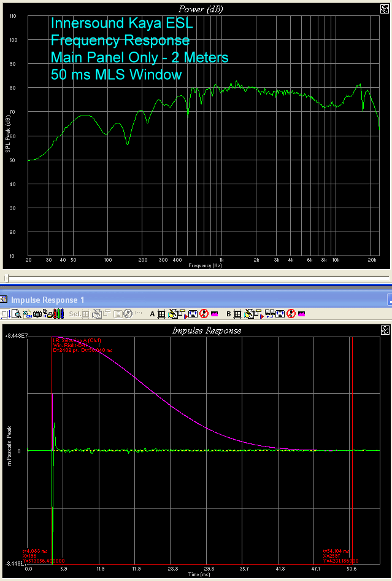Click the left red selection cursor line
392x581 pixels.
52,450
